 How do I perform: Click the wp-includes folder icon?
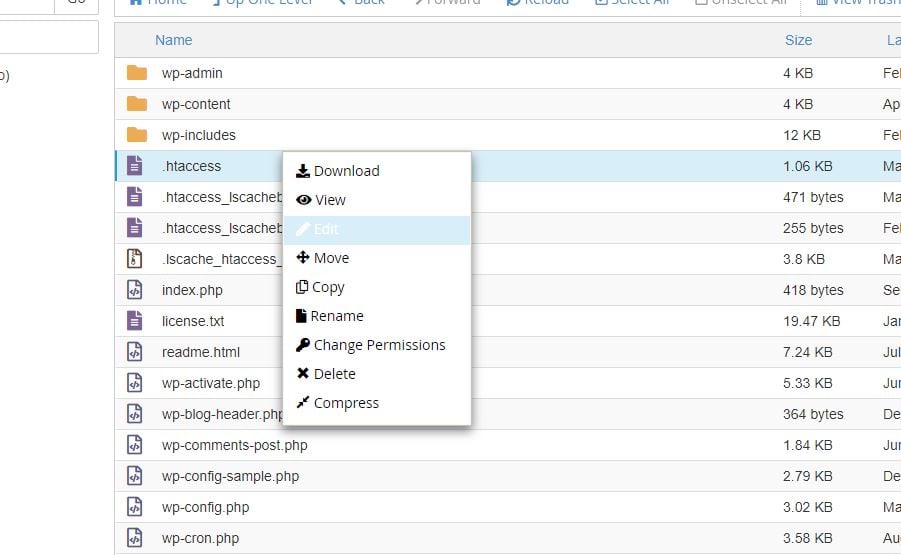tap(137, 135)
